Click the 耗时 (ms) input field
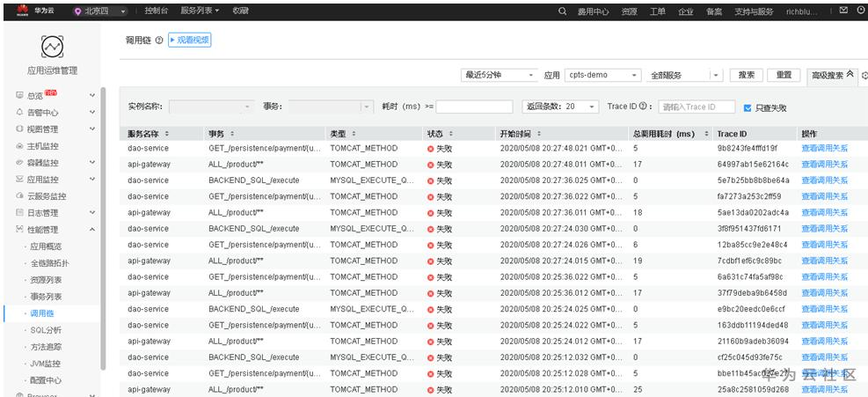868x397 pixels. pos(474,107)
